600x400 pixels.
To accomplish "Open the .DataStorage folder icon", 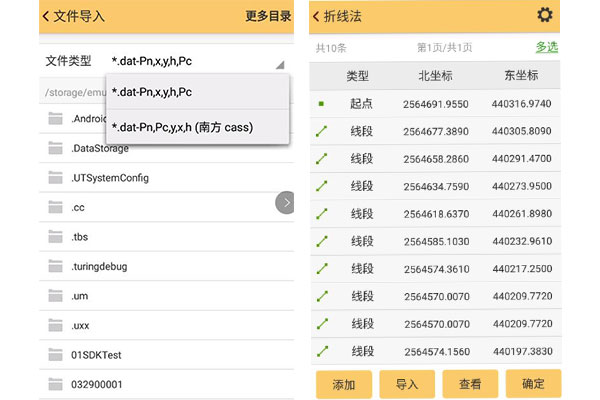I will pyautogui.click(x=55, y=148).
